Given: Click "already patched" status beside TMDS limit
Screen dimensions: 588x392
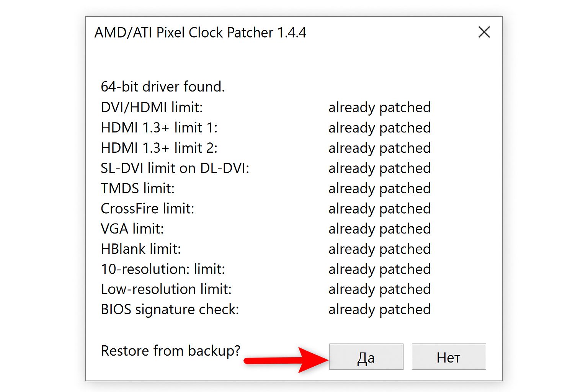Looking at the screenshot, I should click(379, 189).
